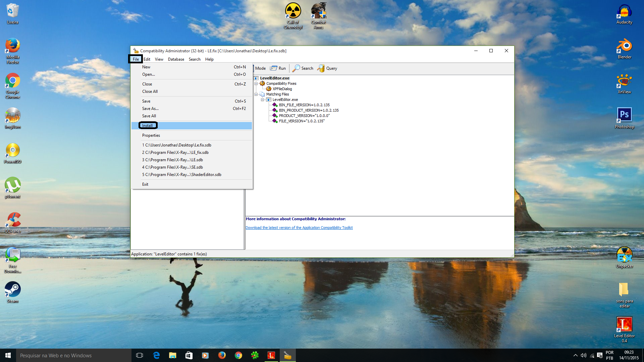Screen dimensions: 644x362
Task: Choose Save All from the File menu
Action: pos(192,116)
